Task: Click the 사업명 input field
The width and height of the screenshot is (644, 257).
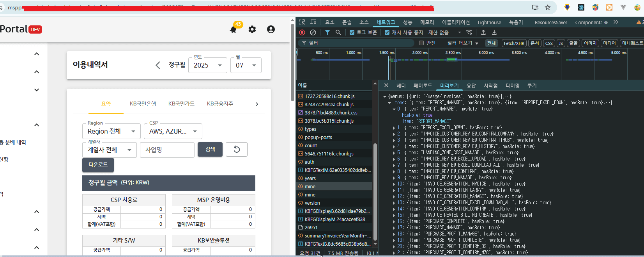Action: point(167,150)
